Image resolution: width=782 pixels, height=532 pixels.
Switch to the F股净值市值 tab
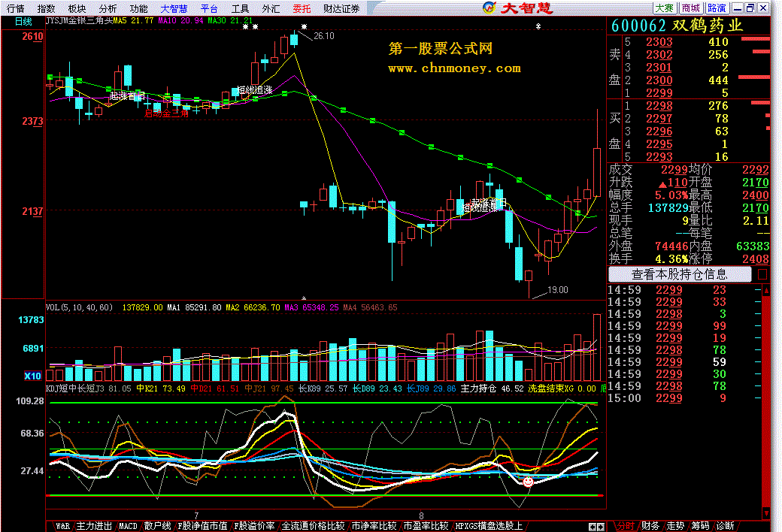202,526
